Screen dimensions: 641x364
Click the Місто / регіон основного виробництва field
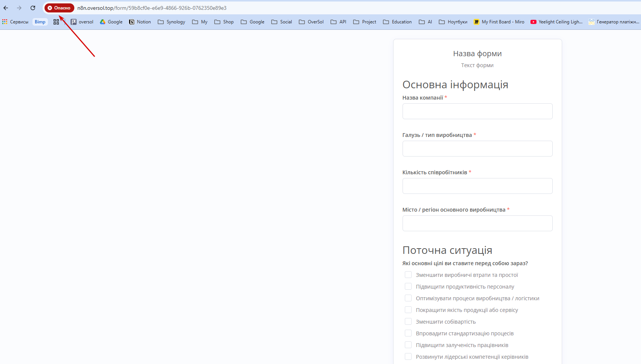click(477, 223)
